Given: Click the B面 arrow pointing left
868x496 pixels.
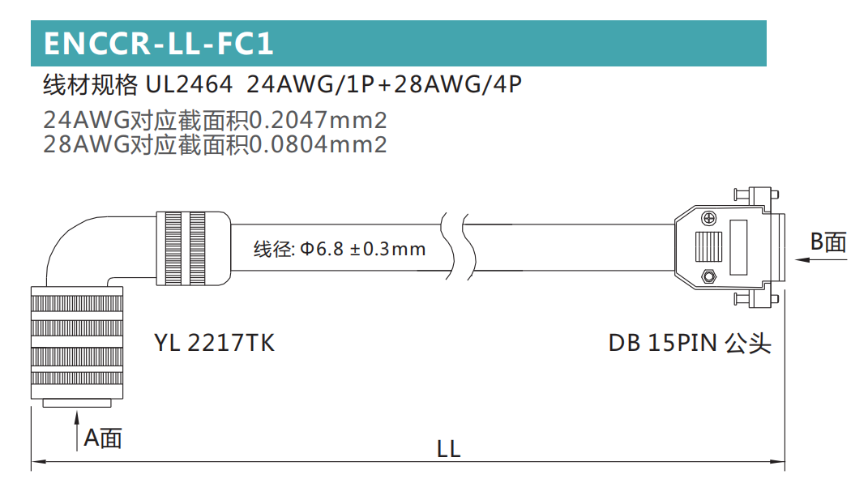Looking at the screenshot, I should click(x=821, y=259).
